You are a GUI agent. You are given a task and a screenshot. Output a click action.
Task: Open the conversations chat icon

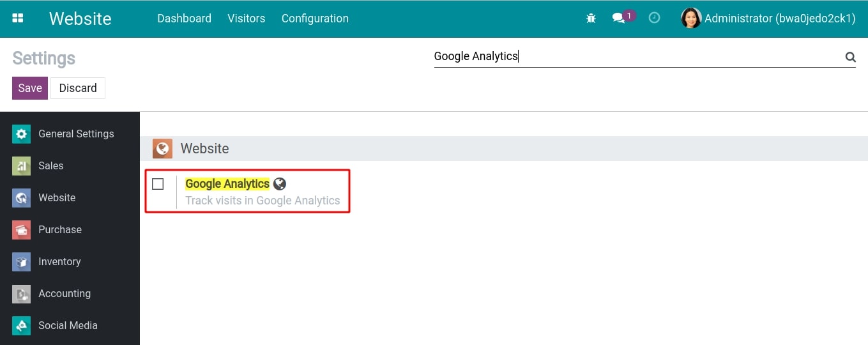click(618, 19)
